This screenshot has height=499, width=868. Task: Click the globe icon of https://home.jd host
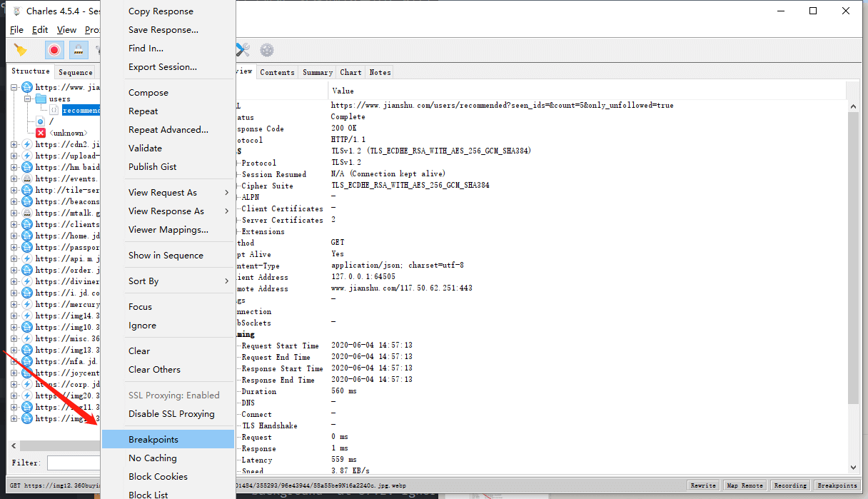27,236
